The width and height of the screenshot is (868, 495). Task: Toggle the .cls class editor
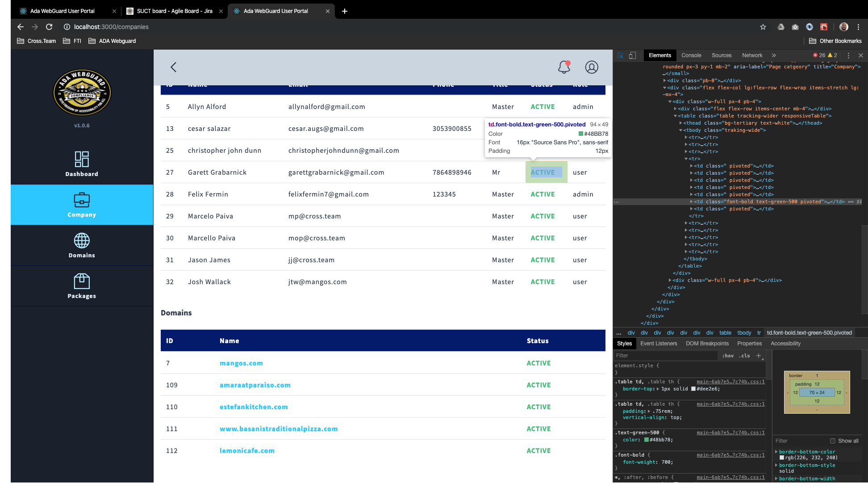tap(744, 356)
